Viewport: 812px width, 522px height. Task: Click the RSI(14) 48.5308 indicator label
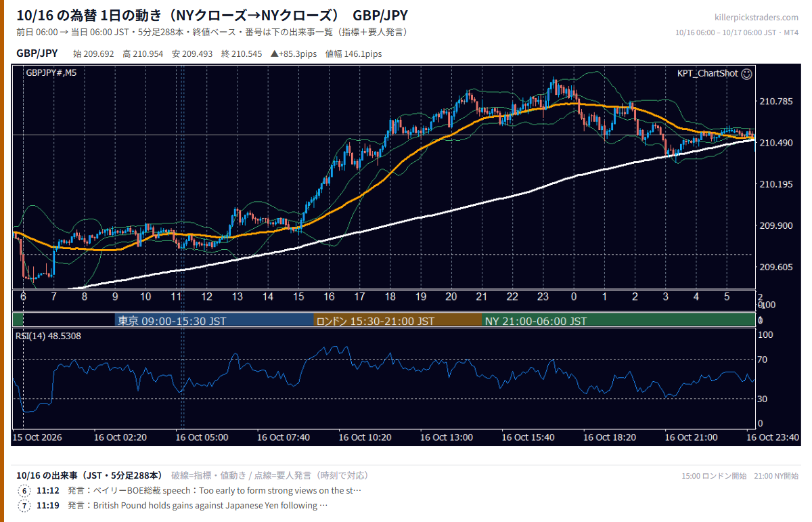(48, 336)
